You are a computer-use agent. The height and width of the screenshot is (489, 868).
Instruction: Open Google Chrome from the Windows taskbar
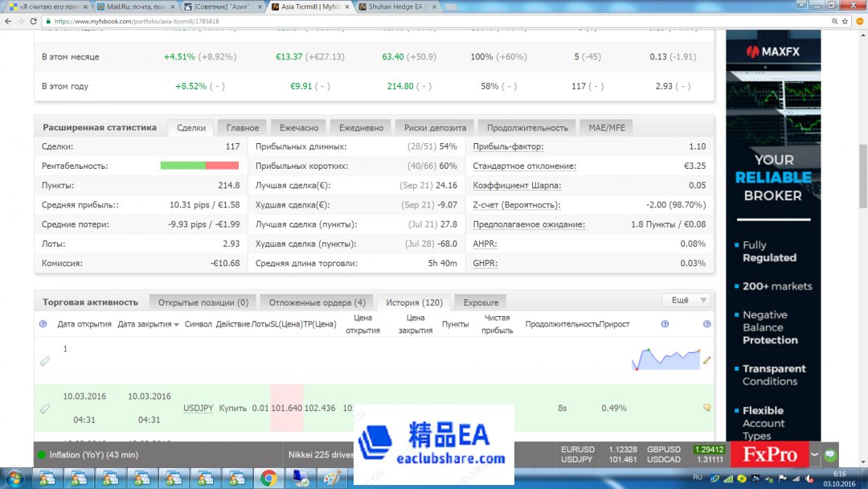(x=268, y=479)
